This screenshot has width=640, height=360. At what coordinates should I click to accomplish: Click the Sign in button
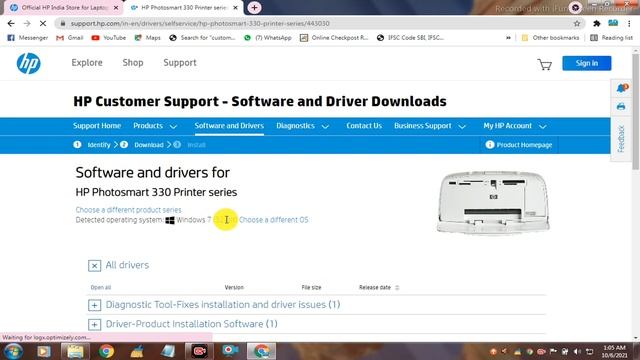pos(587,63)
